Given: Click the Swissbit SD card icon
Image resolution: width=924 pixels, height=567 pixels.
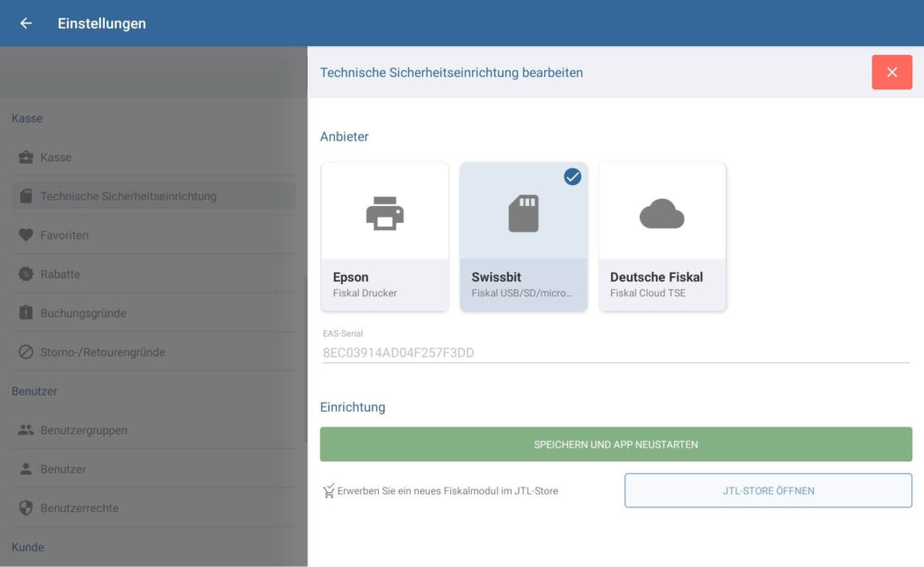Looking at the screenshot, I should tap(523, 214).
